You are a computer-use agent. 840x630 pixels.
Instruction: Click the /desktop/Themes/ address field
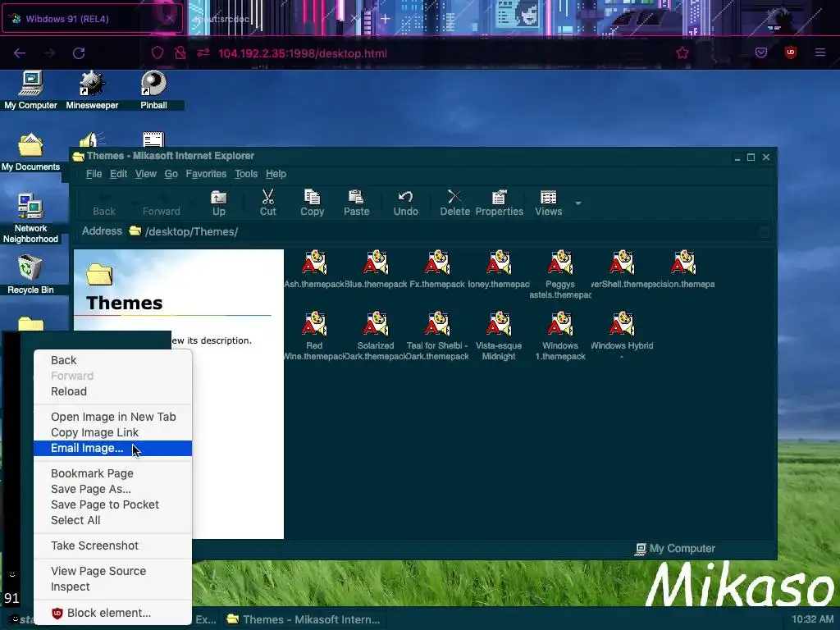[x=442, y=231]
